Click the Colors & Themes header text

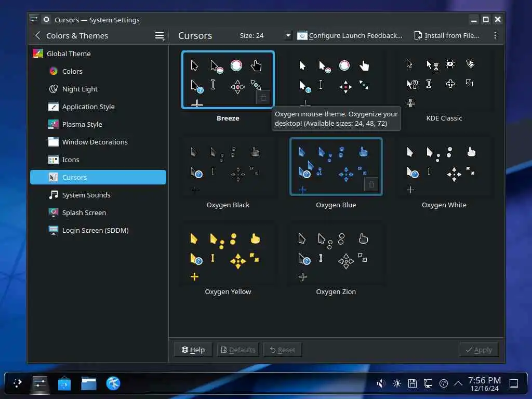pyautogui.click(x=77, y=36)
